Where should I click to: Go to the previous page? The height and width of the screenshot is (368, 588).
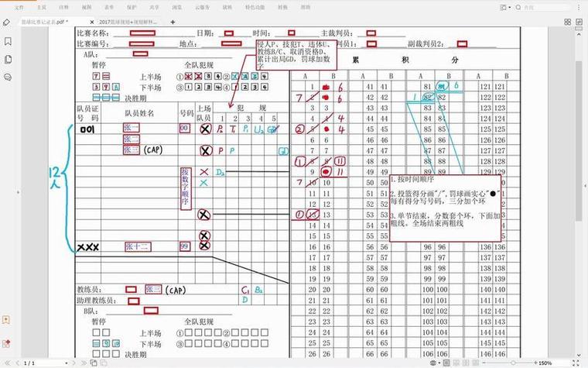(x=18, y=363)
